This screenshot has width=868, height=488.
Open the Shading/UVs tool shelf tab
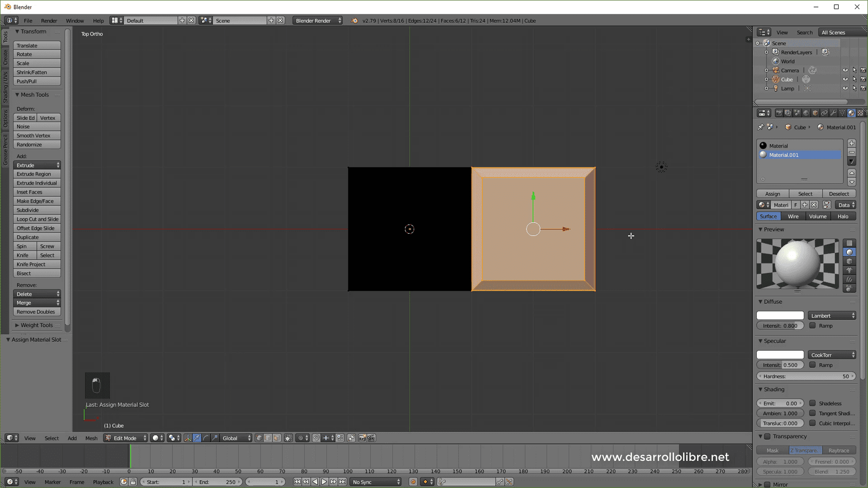click(x=5, y=87)
